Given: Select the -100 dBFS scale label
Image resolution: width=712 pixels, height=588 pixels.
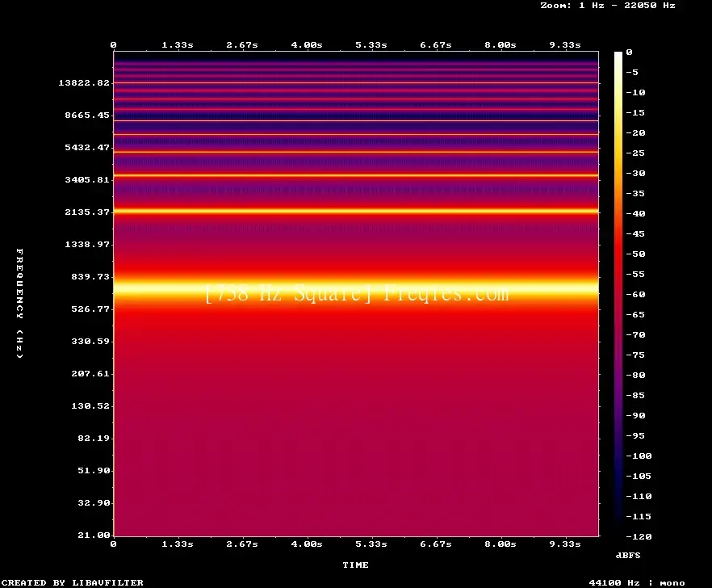Looking at the screenshot, I should tap(639, 456).
